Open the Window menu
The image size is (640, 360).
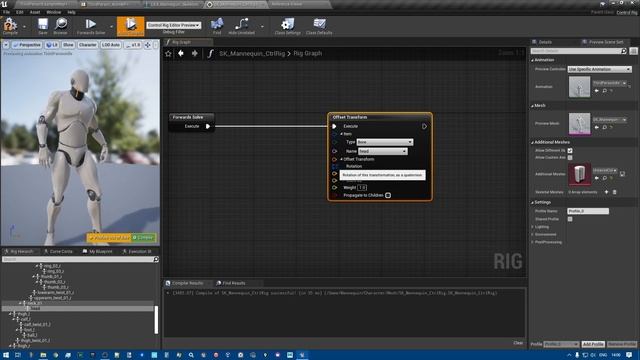coord(53,12)
